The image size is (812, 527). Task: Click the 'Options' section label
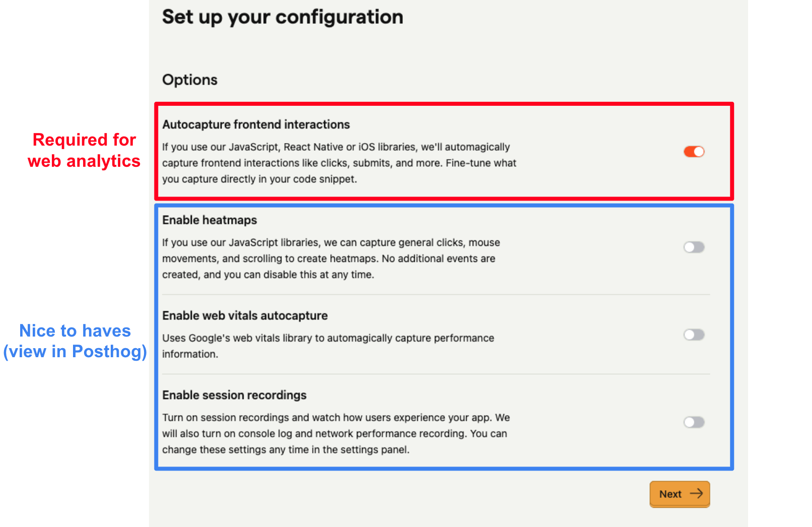190,79
